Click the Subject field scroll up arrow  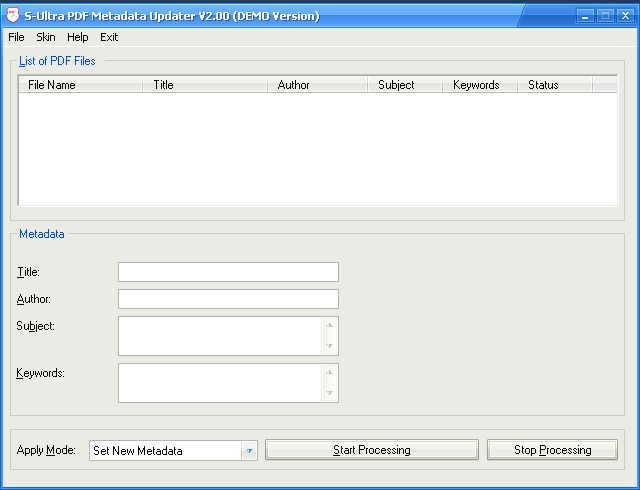pos(329,325)
